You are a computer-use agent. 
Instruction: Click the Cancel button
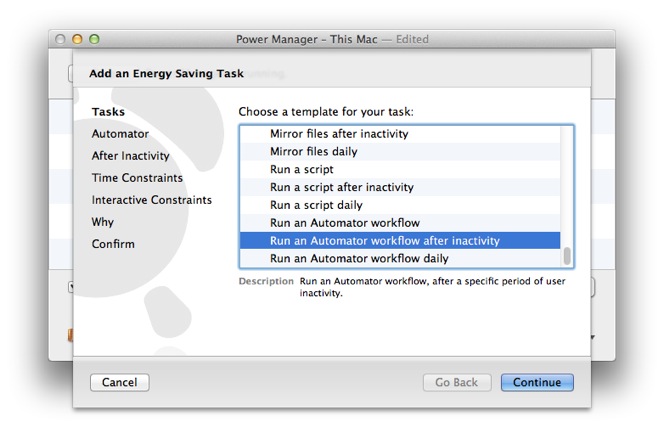(119, 382)
